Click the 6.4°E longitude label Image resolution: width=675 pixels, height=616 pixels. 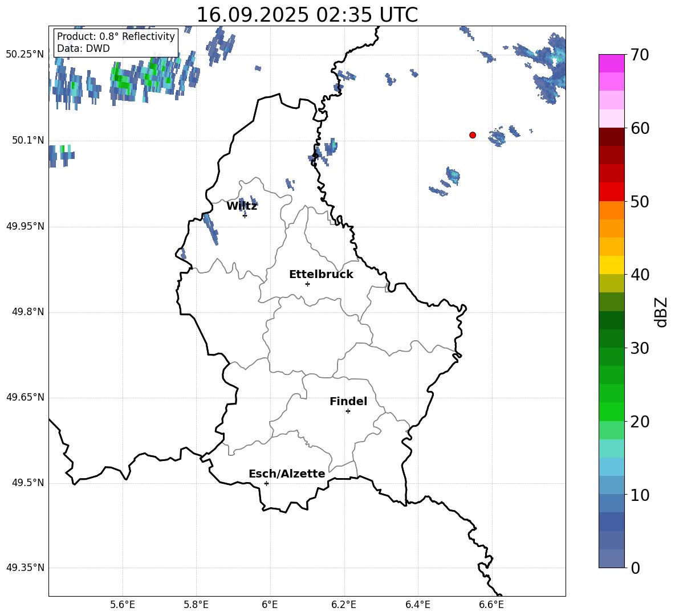click(x=417, y=605)
